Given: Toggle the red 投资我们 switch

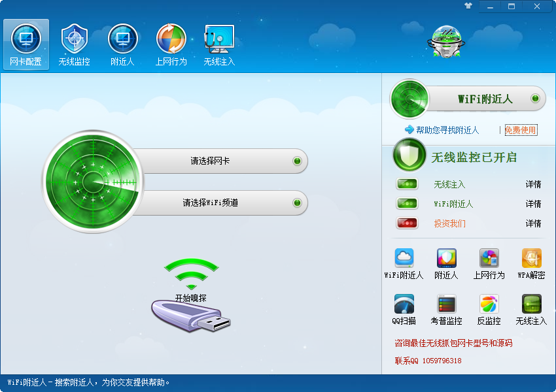Looking at the screenshot, I should coord(407,223).
